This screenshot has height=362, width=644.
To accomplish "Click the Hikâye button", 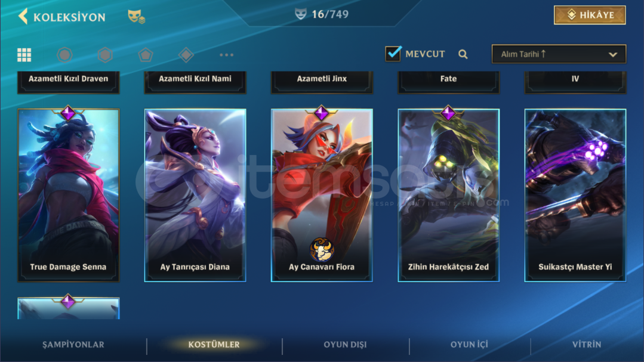I will tap(590, 15).
